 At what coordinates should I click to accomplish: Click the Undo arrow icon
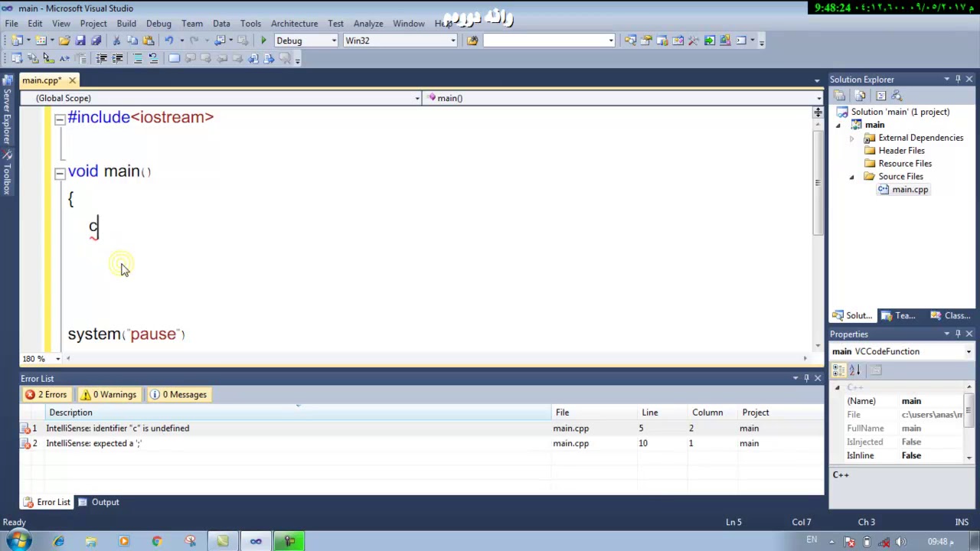pos(168,41)
